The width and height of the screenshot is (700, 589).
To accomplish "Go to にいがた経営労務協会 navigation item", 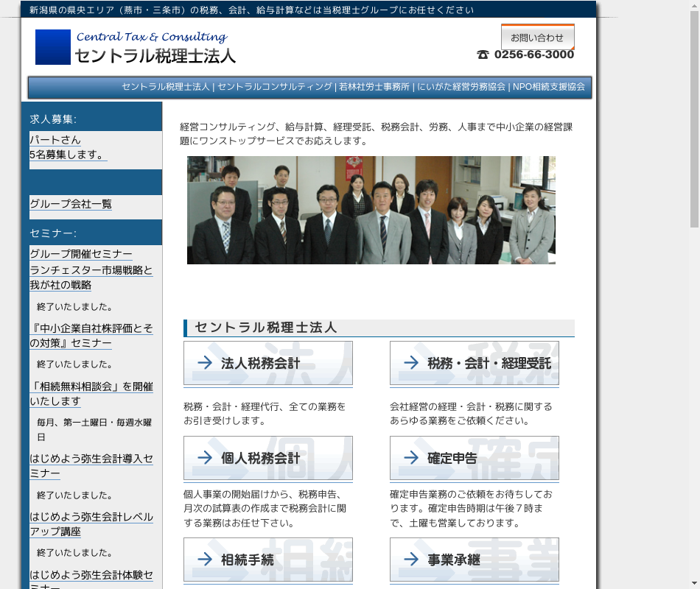I will coord(461,87).
